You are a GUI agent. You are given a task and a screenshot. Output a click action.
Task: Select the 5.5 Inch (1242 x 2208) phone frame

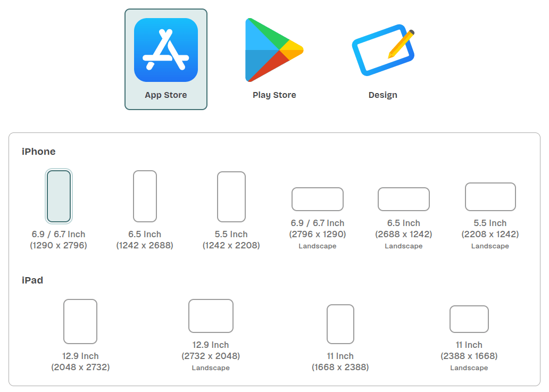[x=231, y=197]
